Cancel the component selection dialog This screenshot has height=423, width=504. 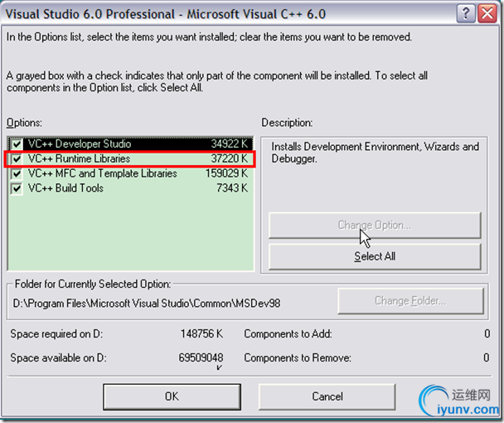327,396
